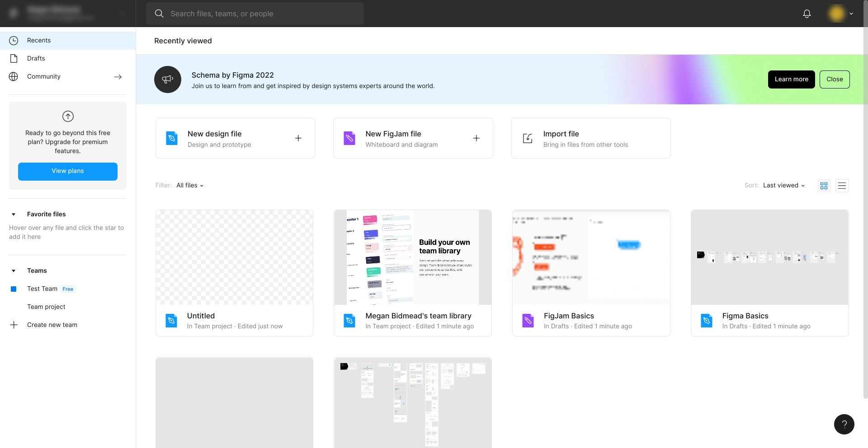The height and width of the screenshot is (448, 868).
Task: Click plus icon beside Create new team
Action: click(14, 325)
